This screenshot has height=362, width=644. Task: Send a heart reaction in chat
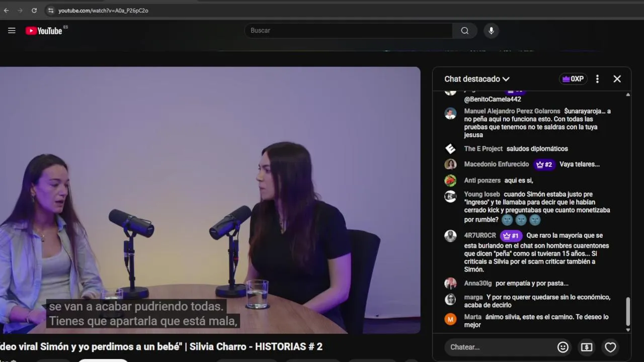(610, 347)
